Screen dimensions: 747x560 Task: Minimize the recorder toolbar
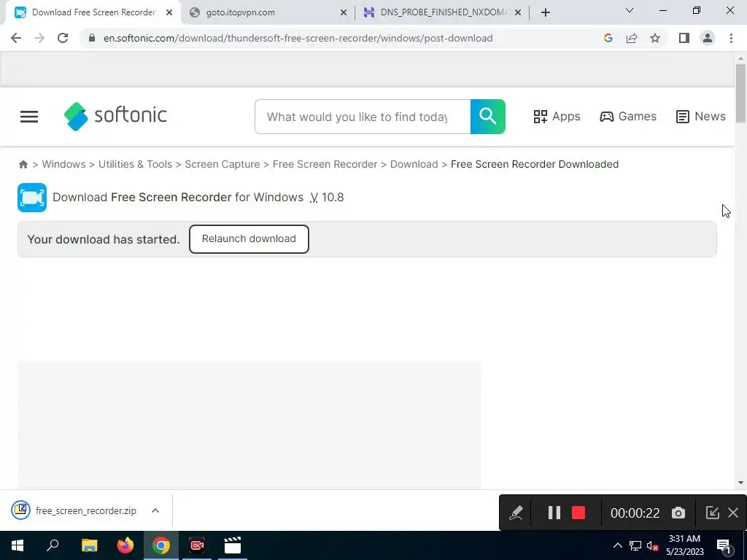pyautogui.click(x=712, y=513)
